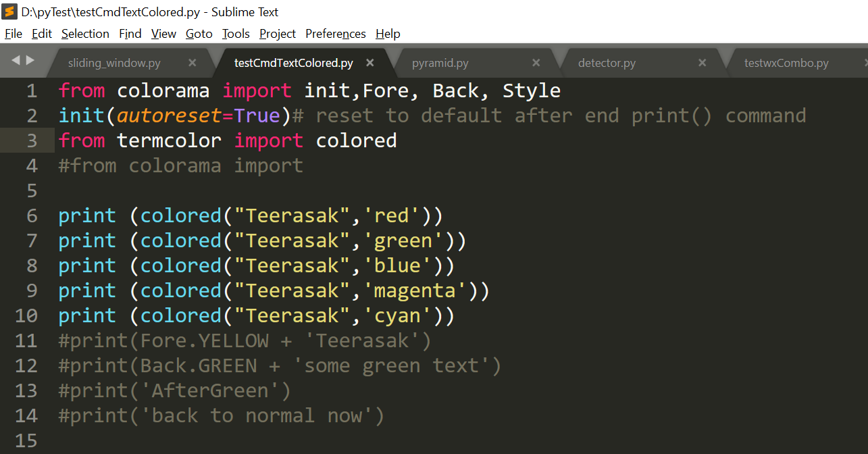The image size is (868, 454).
Task: Click line number 3 on the highlighted line
Action: pyautogui.click(x=31, y=140)
